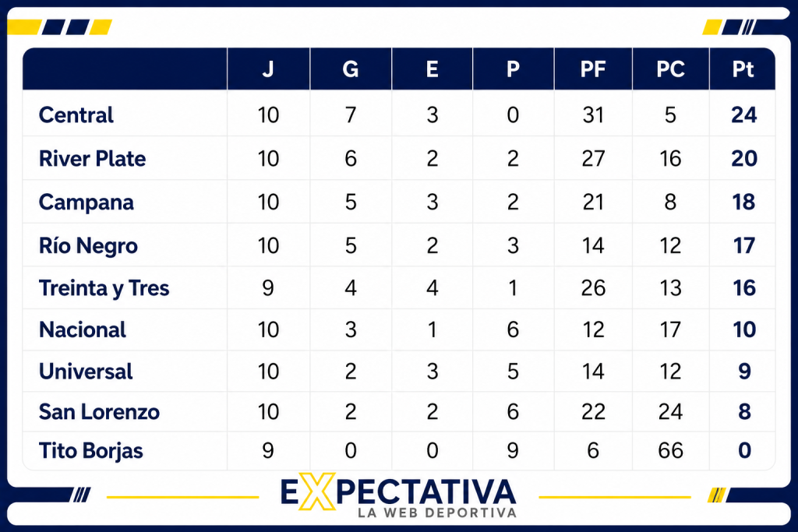The width and height of the screenshot is (798, 532).
Task: Select the Universal team name
Action: point(86,372)
